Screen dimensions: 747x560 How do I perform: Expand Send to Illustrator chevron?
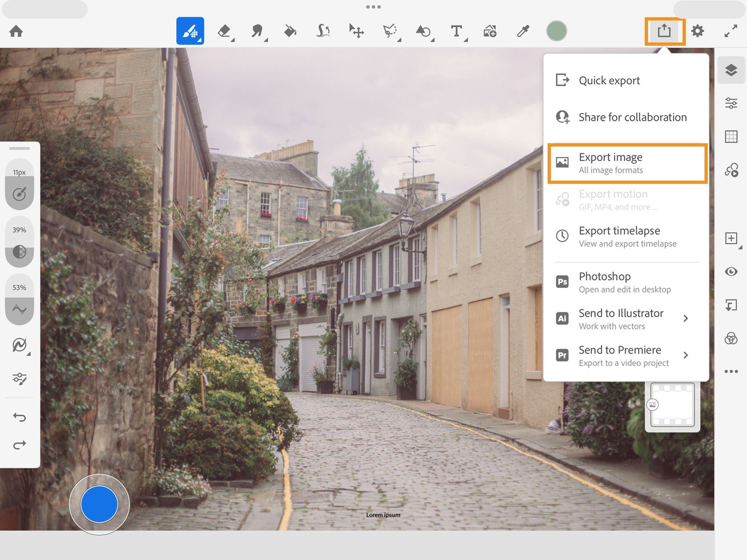click(x=686, y=319)
